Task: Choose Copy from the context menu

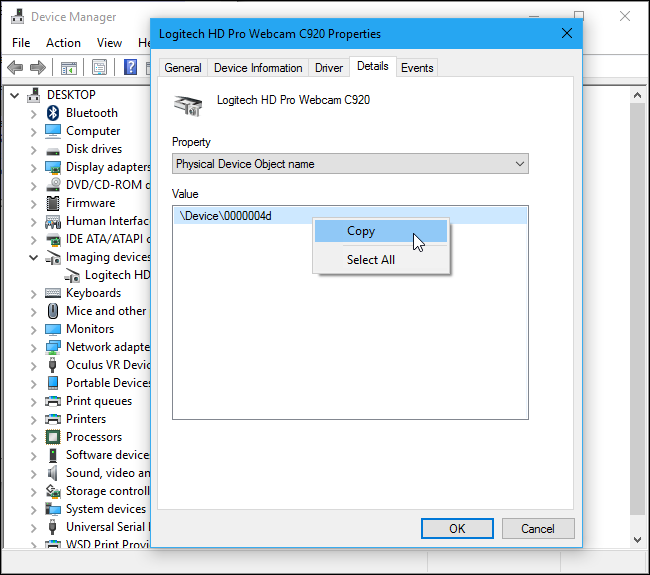Action: [x=381, y=231]
